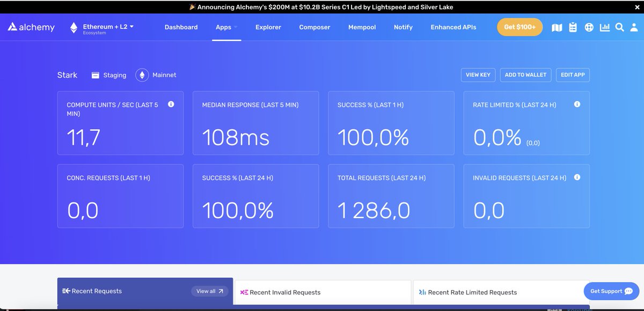Click the 108ms median response value
Image resolution: width=644 pixels, height=311 pixels.
point(236,138)
